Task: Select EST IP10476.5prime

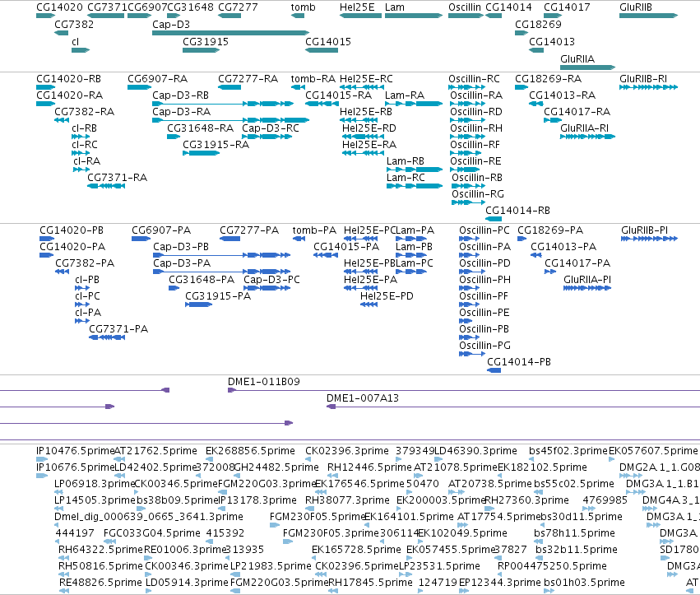Action: pyautogui.click(x=76, y=451)
